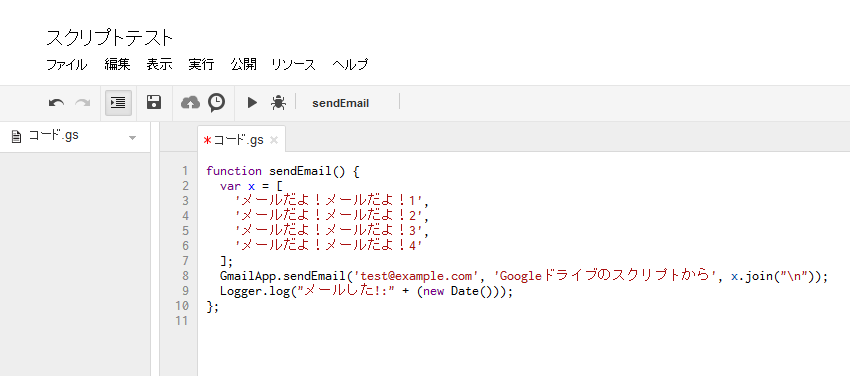Click the Undo arrow icon
Viewport: 850px width, 376px height.
pyautogui.click(x=56, y=103)
